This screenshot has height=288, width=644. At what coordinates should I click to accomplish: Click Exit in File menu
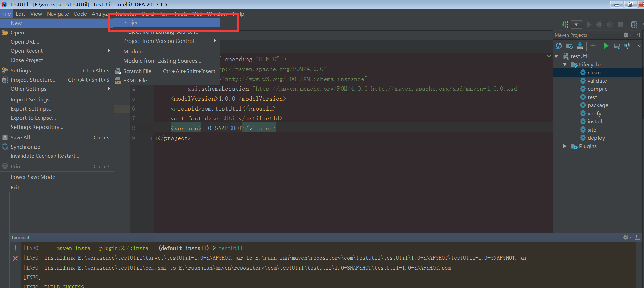click(x=57, y=187)
